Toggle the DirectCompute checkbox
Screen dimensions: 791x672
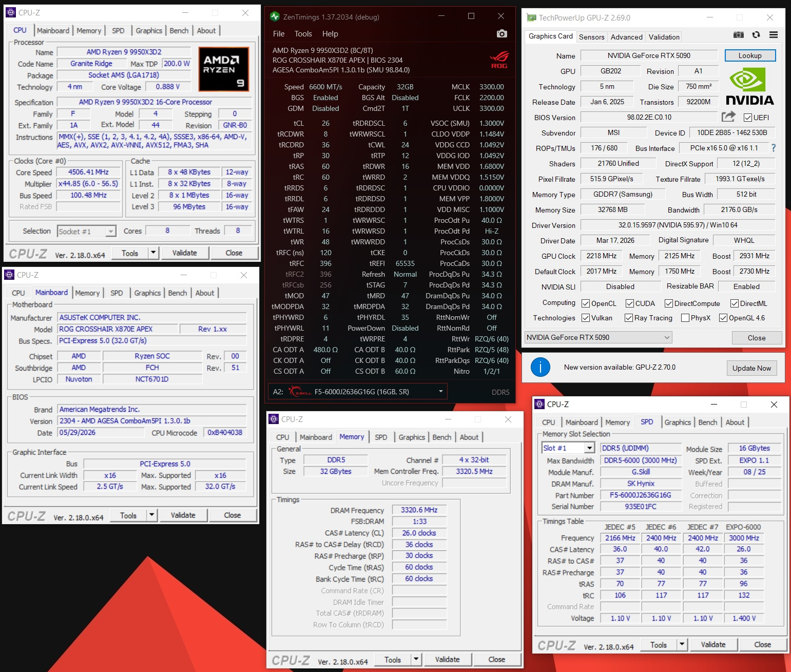(x=669, y=303)
